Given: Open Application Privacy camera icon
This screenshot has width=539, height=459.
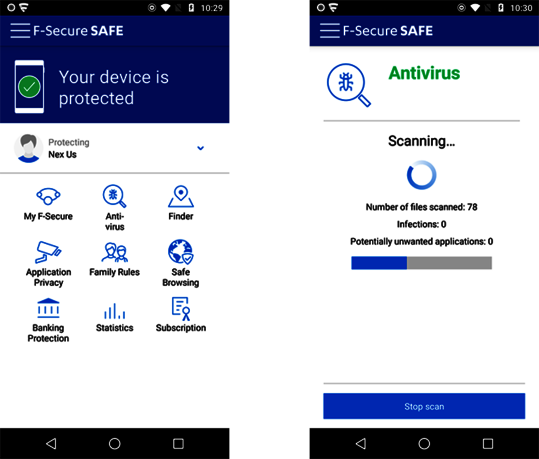Looking at the screenshot, I should coord(48,252).
